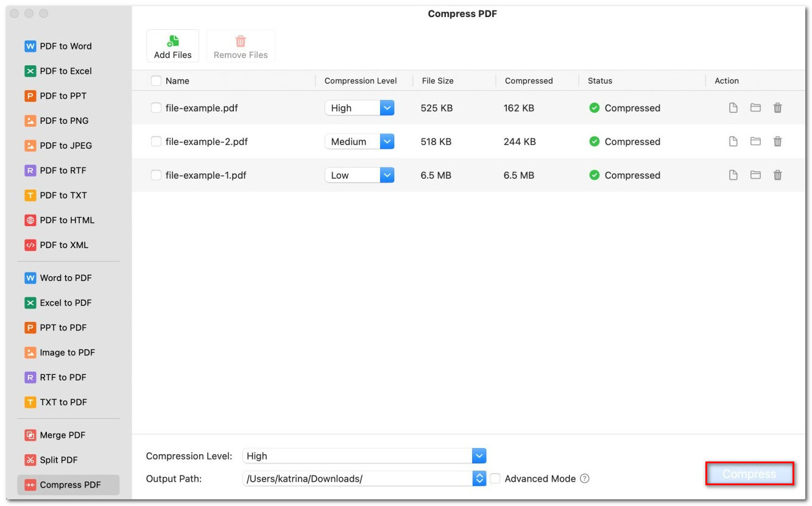
Task: Toggle the select-all checkbox beside Name
Action: coord(156,80)
